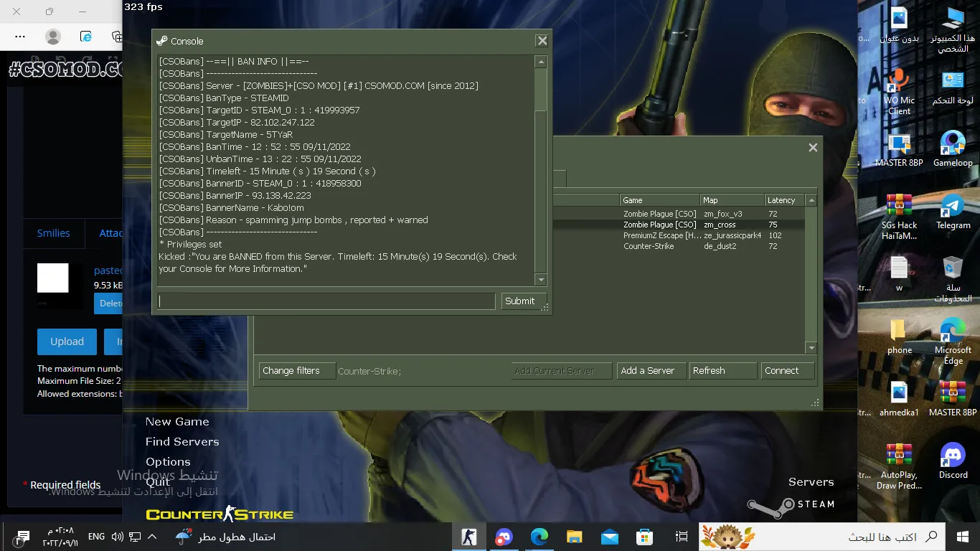Select the هذا الكمبيوتر الشخصي desktop icon
Image resolution: width=980 pixels, height=551 pixels.
click(953, 30)
